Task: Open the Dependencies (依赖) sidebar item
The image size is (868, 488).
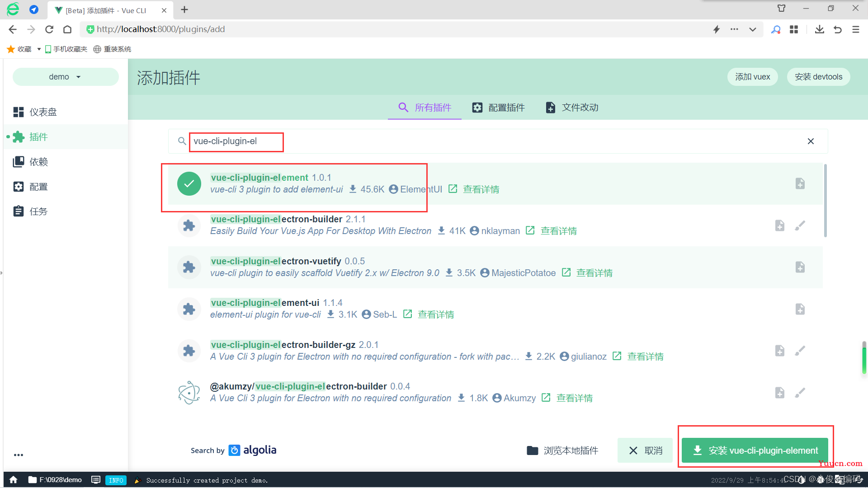Action: pyautogui.click(x=66, y=162)
